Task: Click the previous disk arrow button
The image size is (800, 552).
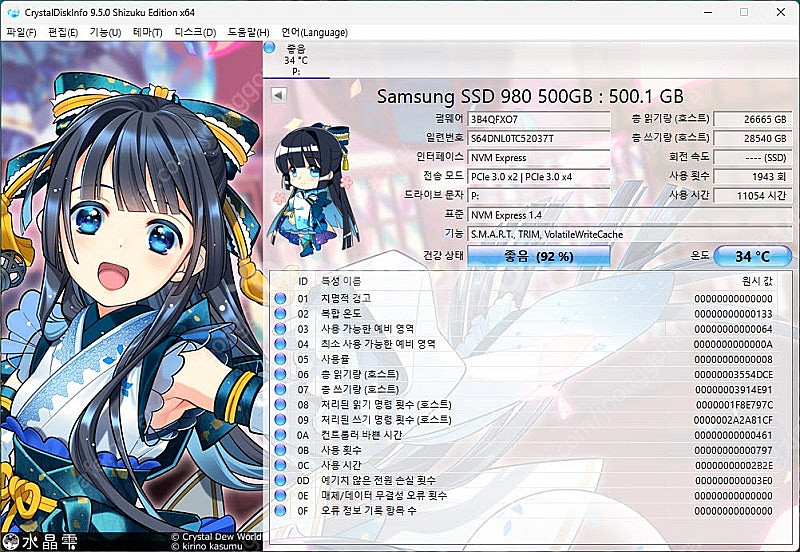Action: click(x=279, y=95)
